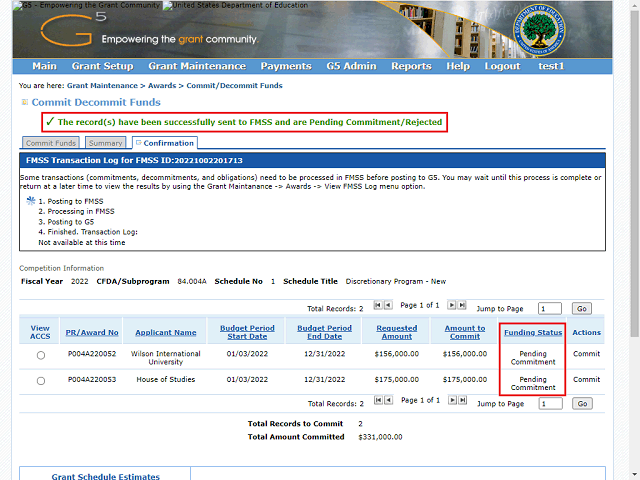Go to next page in top pagination
640x480 pixels.
(x=451, y=305)
